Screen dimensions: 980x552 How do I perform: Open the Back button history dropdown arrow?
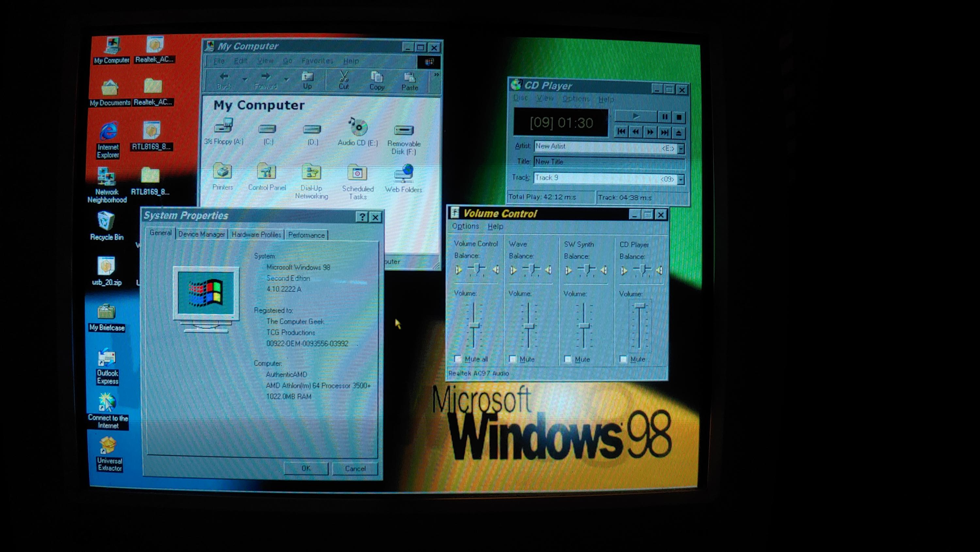click(x=245, y=79)
